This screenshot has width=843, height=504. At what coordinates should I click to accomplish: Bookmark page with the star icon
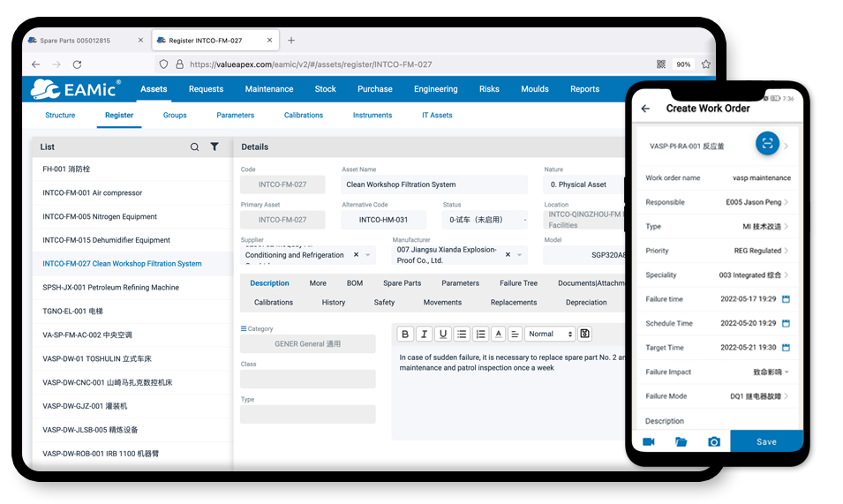(x=706, y=64)
